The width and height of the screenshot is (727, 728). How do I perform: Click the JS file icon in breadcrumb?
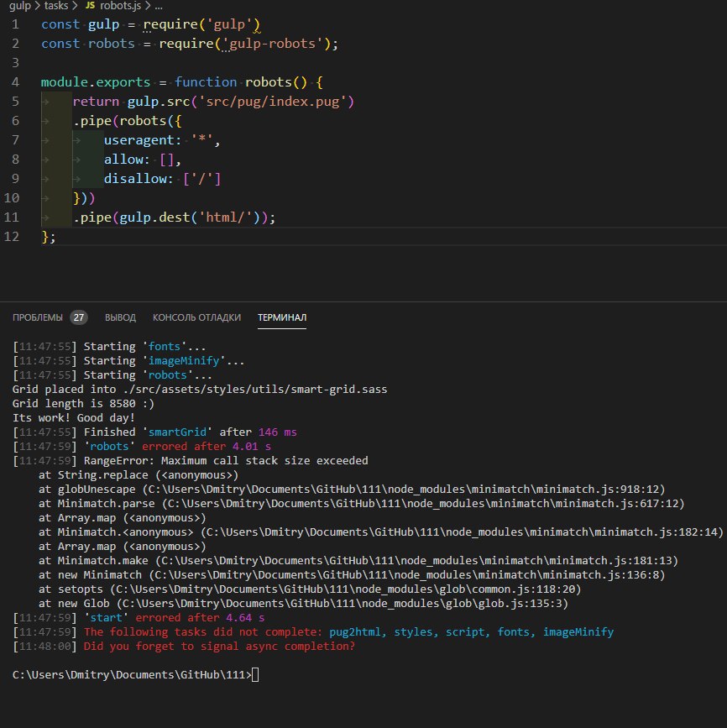(90, 5)
